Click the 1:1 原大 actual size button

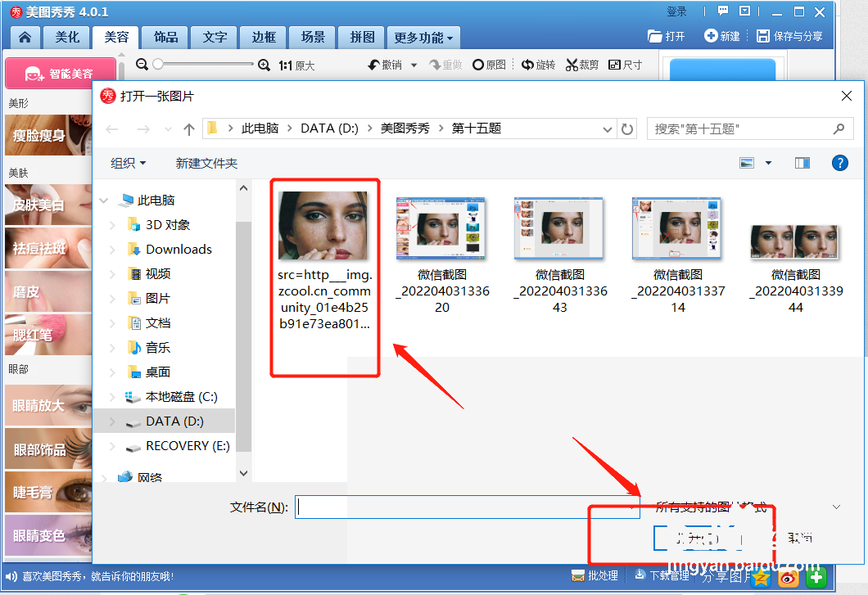pyautogui.click(x=296, y=65)
